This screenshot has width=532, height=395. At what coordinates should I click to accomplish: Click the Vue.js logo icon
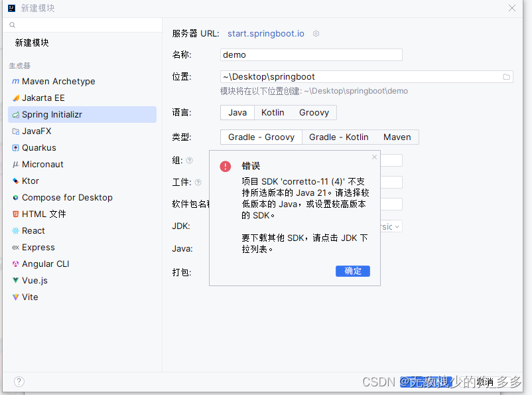coord(16,281)
